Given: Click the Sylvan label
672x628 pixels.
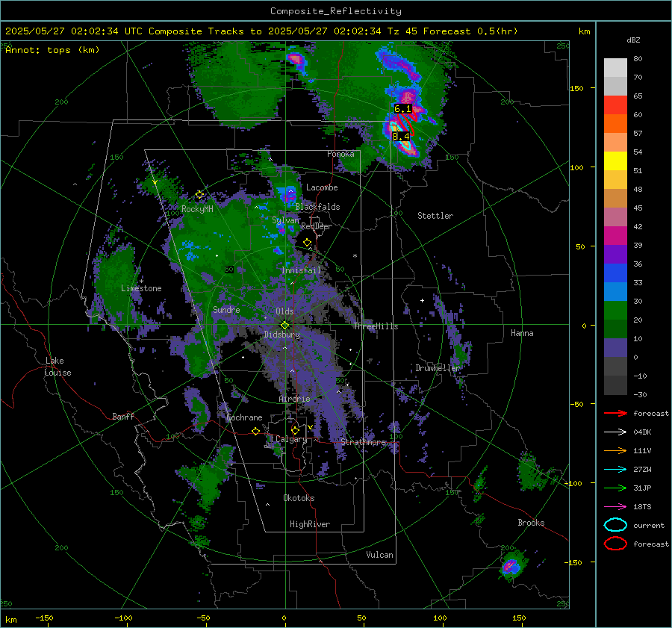Looking at the screenshot, I should coord(285,220).
